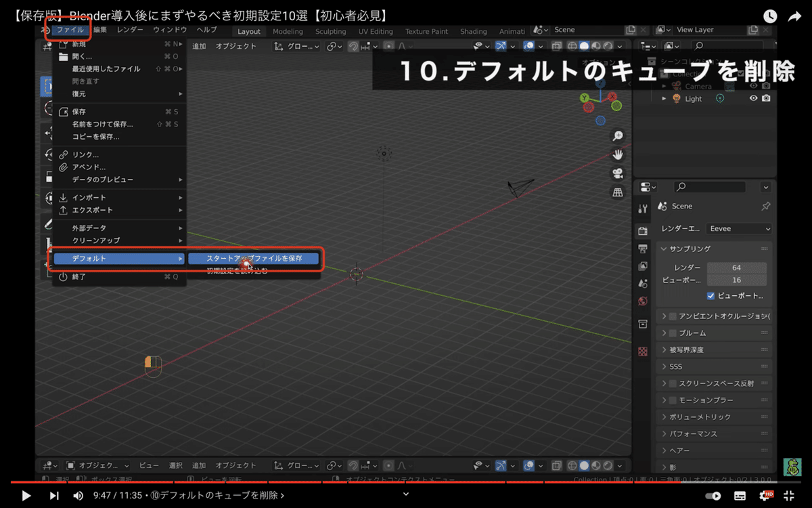The height and width of the screenshot is (508, 812).
Task: Enable the ブルーム checkbox
Action: pyautogui.click(x=673, y=333)
